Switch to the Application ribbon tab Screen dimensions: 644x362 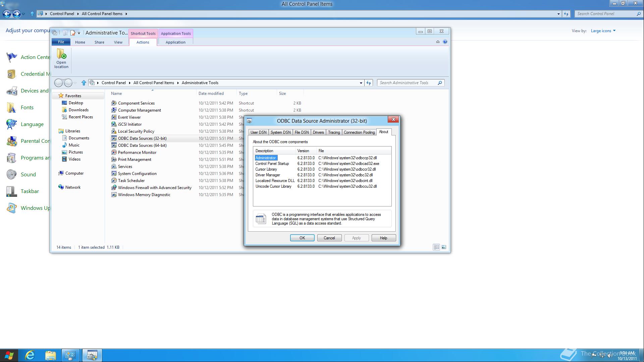175,42
